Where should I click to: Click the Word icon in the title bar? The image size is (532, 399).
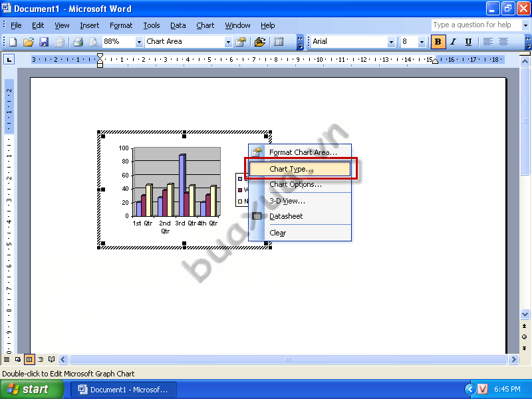point(6,8)
